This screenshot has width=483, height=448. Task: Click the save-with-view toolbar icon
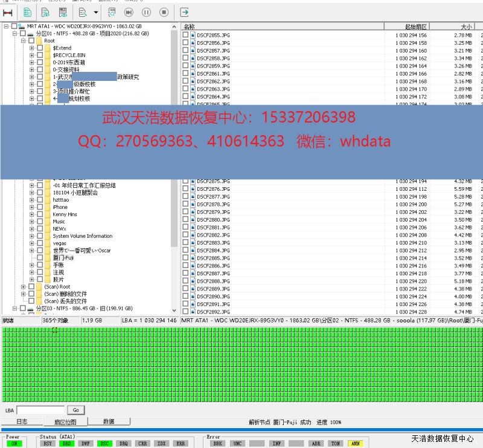click(x=63, y=12)
